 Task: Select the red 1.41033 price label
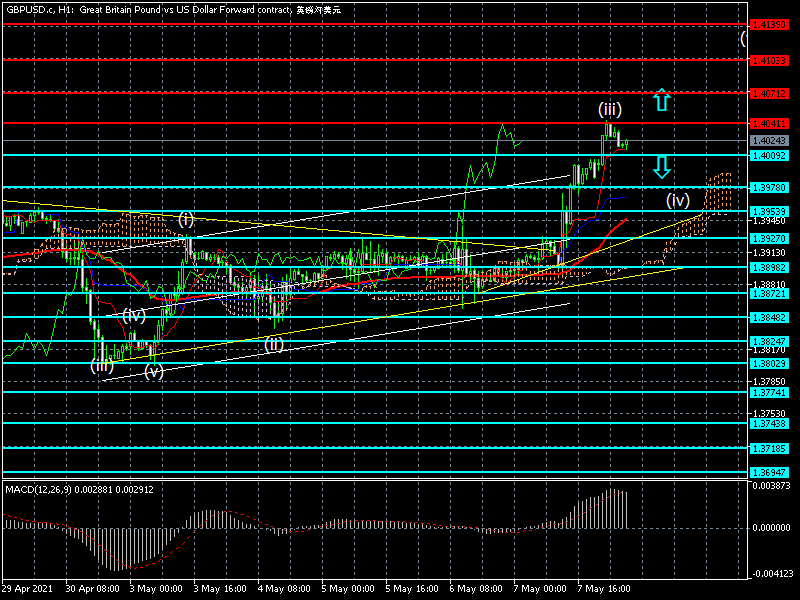tap(769, 61)
